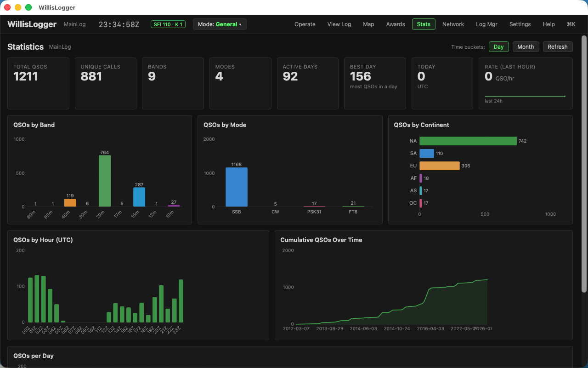Click the cumulative QSOs line chart
This screenshot has height=368, width=588.
(x=392, y=302)
